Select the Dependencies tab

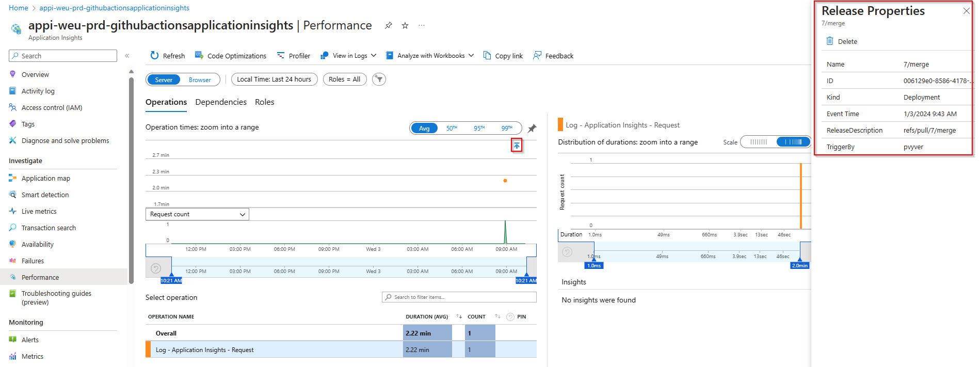(x=221, y=102)
